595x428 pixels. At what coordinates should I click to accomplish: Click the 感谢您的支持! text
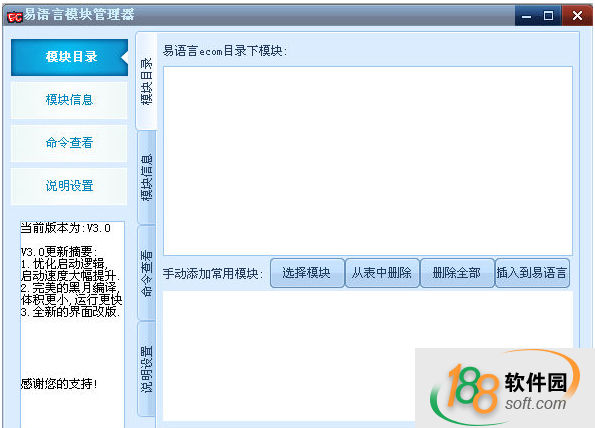[x=60, y=384]
